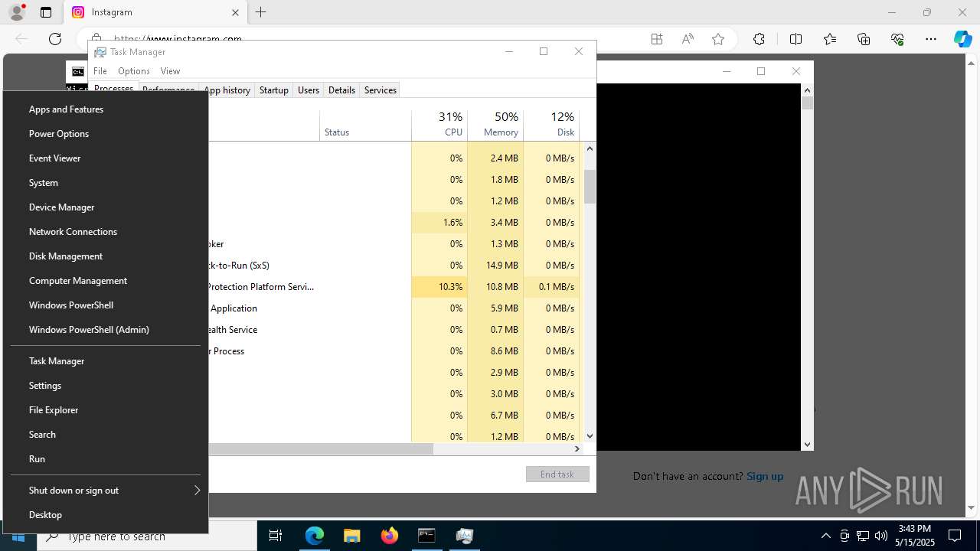Sort processes by Memory column
The image size is (980, 551).
coord(495,126)
